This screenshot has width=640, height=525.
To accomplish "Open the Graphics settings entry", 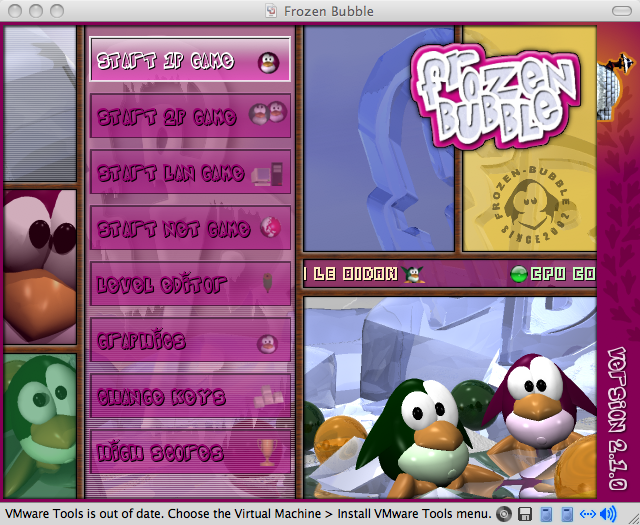I will point(190,340).
